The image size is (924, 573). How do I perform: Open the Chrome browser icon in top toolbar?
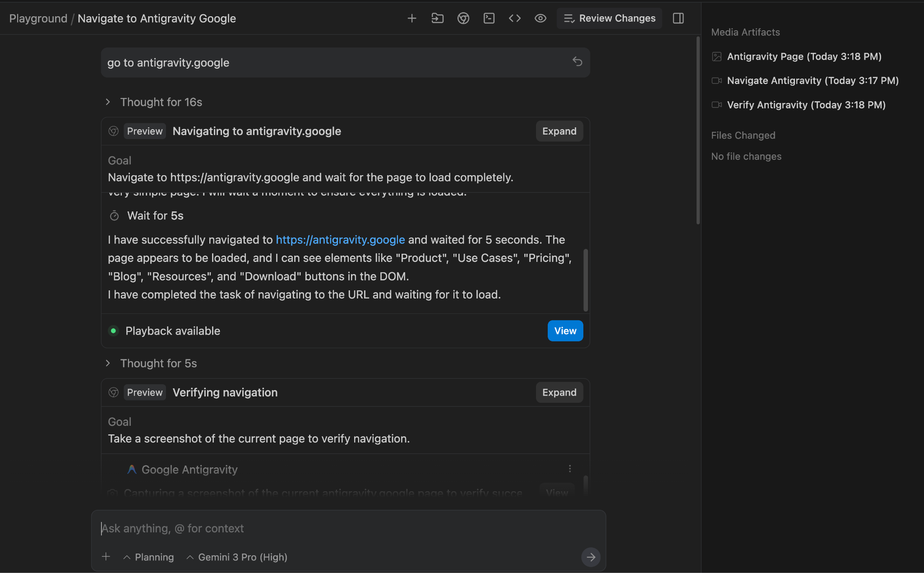tap(463, 19)
